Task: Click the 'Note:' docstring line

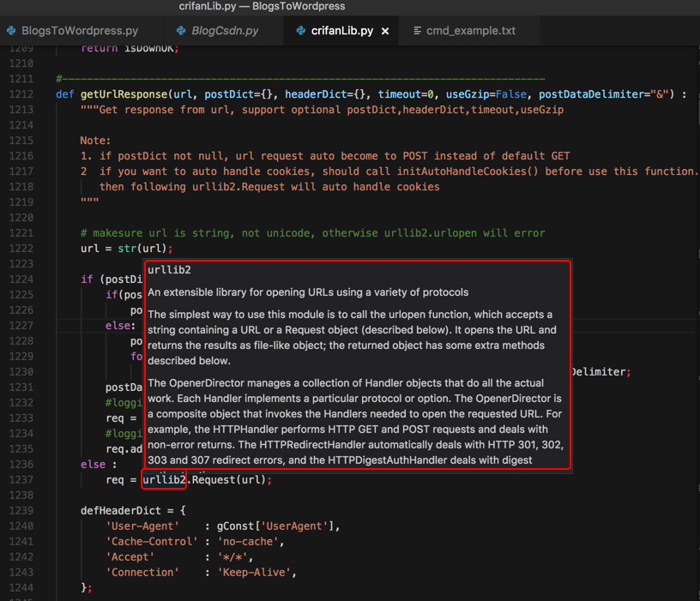Action: tap(95, 141)
